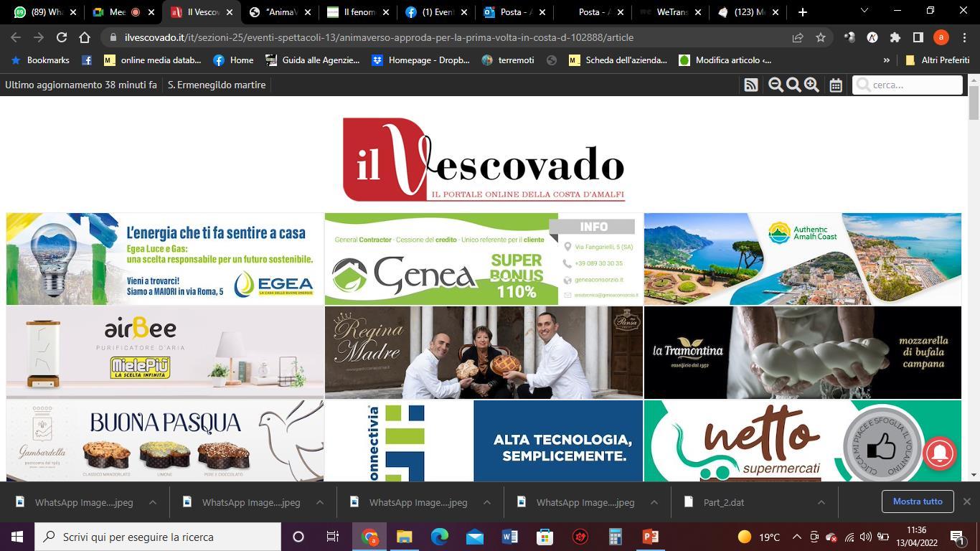Open the Modifica articolo bookmark
The image size is (980, 551).
[725, 60]
